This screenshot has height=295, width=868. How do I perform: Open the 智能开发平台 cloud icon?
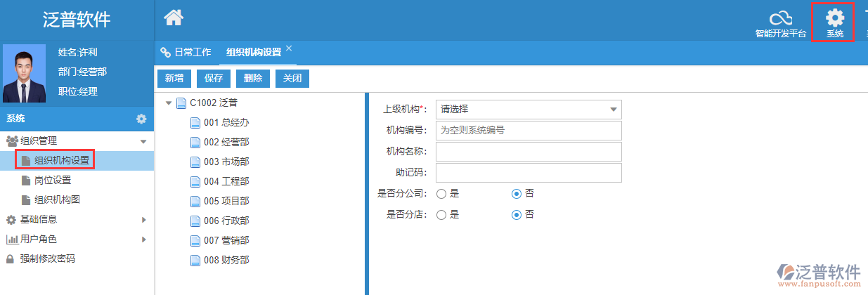(x=780, y=18)
